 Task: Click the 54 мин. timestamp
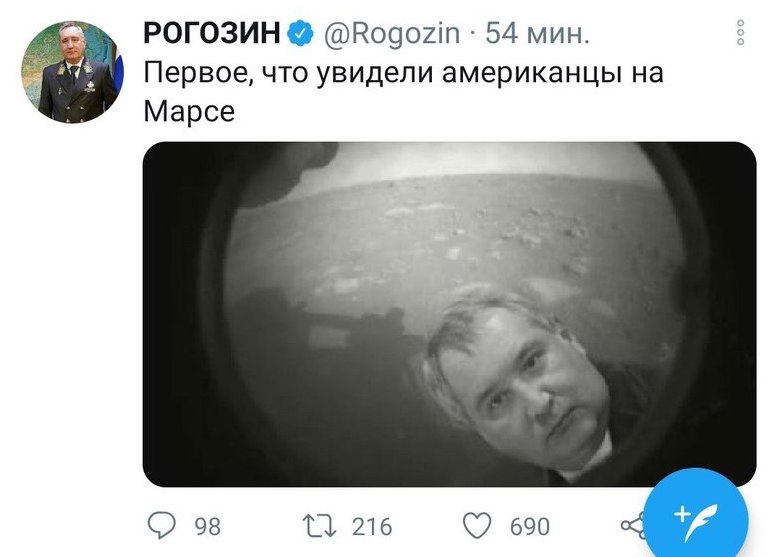coord(537,34)
